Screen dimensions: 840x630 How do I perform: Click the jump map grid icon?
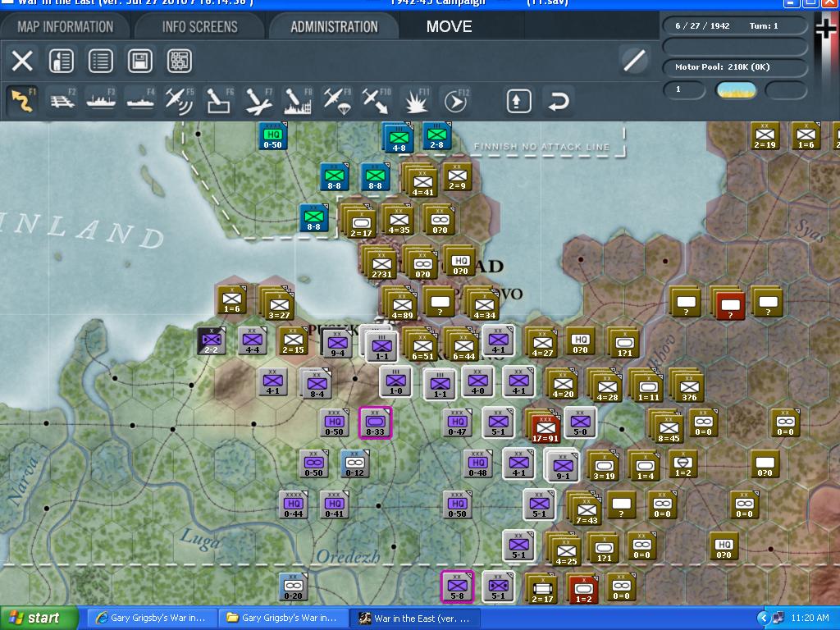point(178,61)
